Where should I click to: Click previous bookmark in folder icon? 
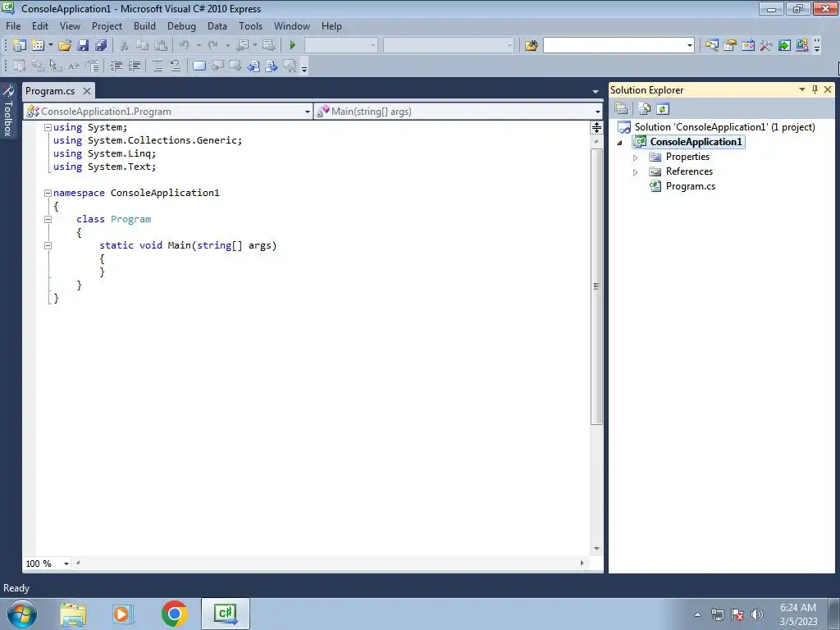coord(253,66)
